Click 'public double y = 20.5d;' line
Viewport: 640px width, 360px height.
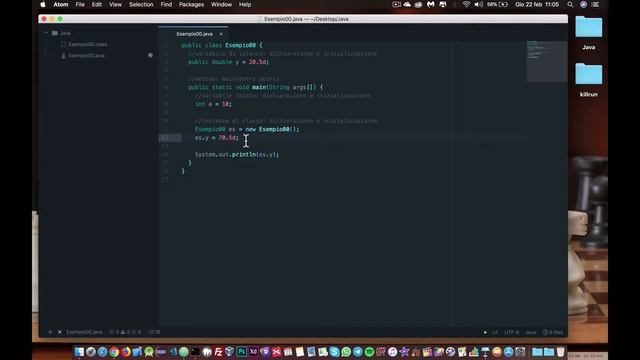228,62
